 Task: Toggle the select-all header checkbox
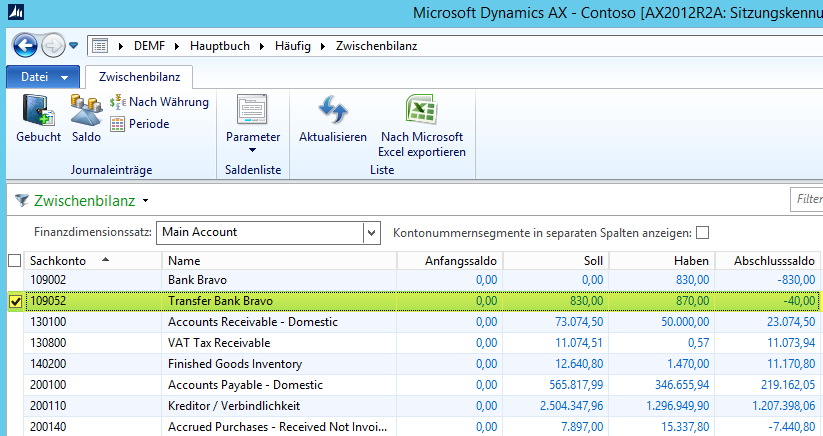tap(14, 260)
